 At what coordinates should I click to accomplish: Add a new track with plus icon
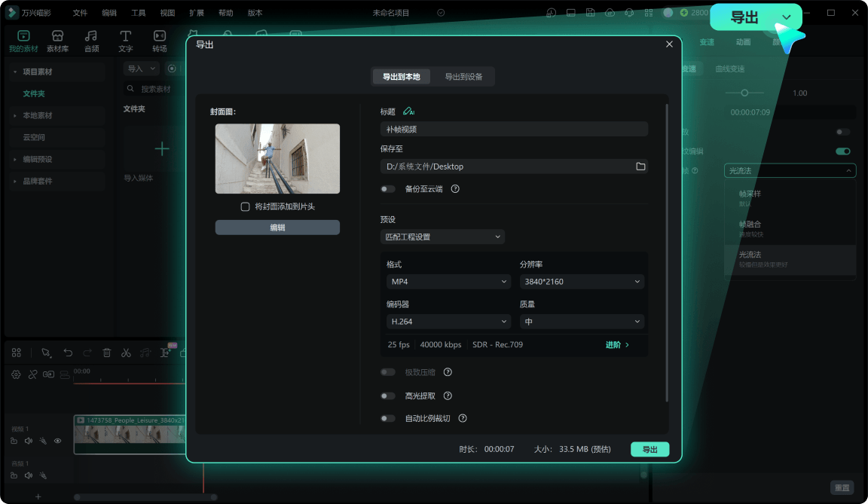38,496
